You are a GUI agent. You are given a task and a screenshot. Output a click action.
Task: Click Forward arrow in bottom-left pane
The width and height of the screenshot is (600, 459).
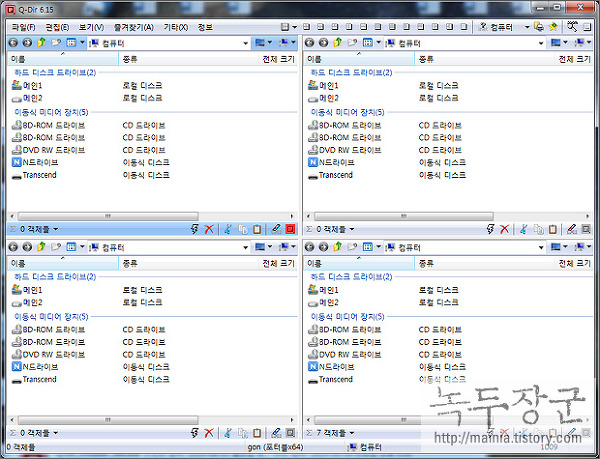(x=27, y=247)
